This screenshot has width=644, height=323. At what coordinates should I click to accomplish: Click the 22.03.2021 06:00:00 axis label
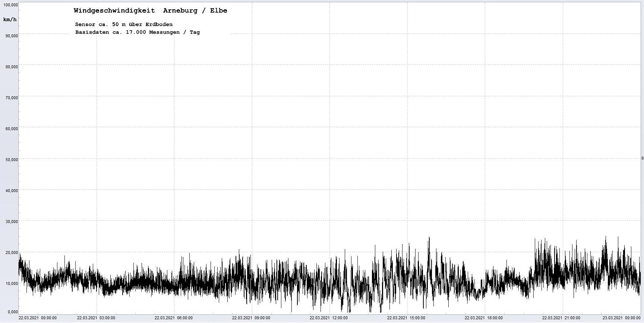pyautogui.click(x=173, y=318)
